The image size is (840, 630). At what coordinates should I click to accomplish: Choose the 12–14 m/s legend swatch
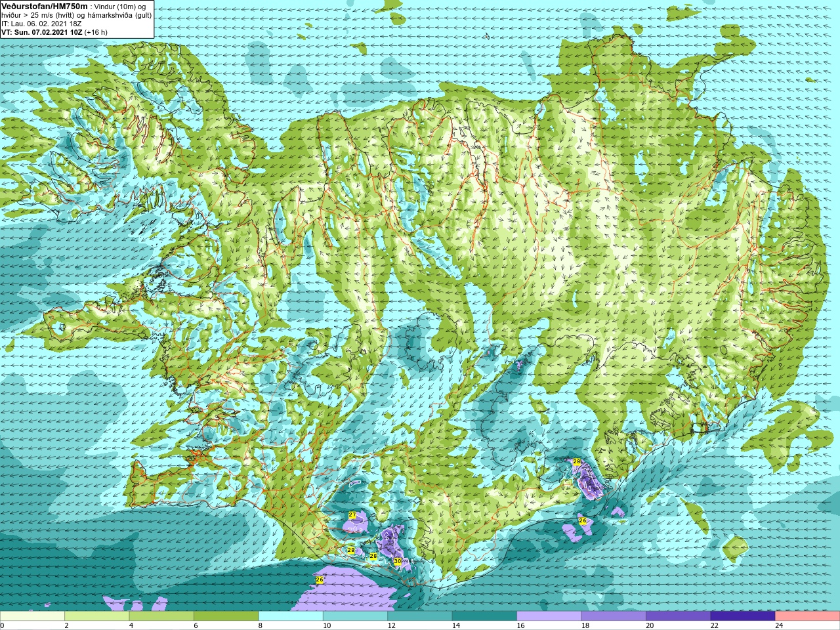pyautogui.click(x=420, y=616)
